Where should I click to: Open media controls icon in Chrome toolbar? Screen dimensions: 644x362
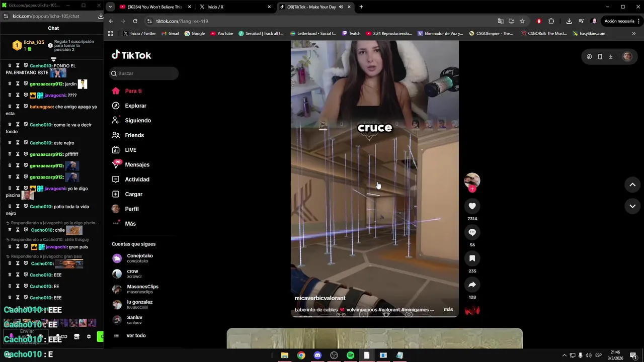(581, 21)
